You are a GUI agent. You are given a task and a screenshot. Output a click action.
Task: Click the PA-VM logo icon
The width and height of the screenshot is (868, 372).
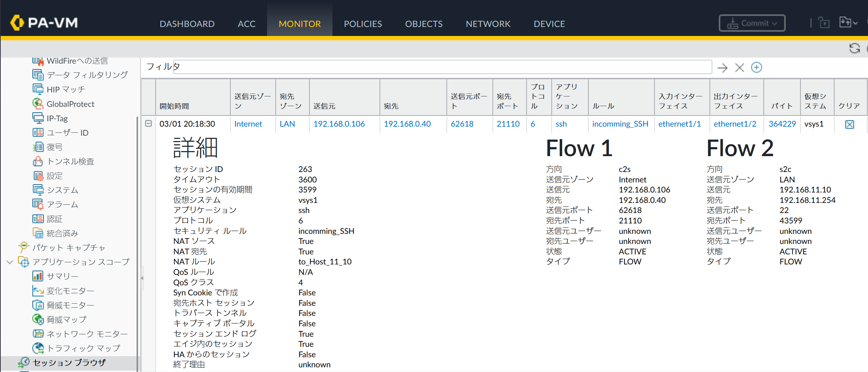click(17, 23)
